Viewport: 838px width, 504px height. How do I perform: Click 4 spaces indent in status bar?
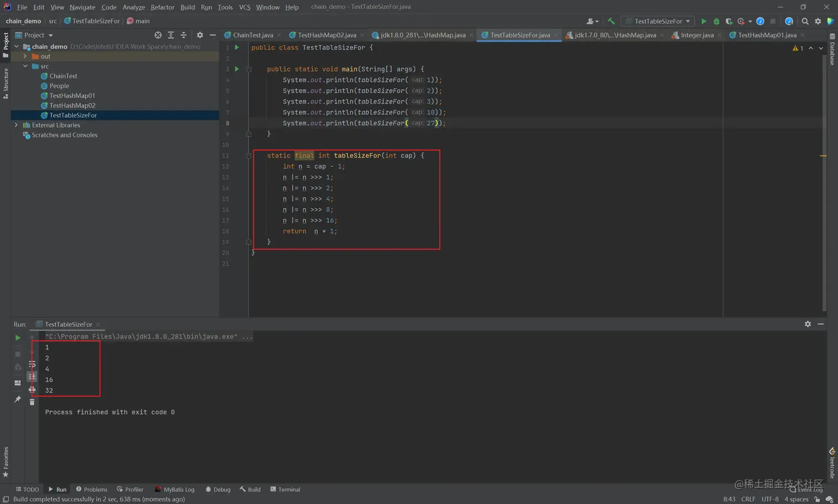[796, 499]
